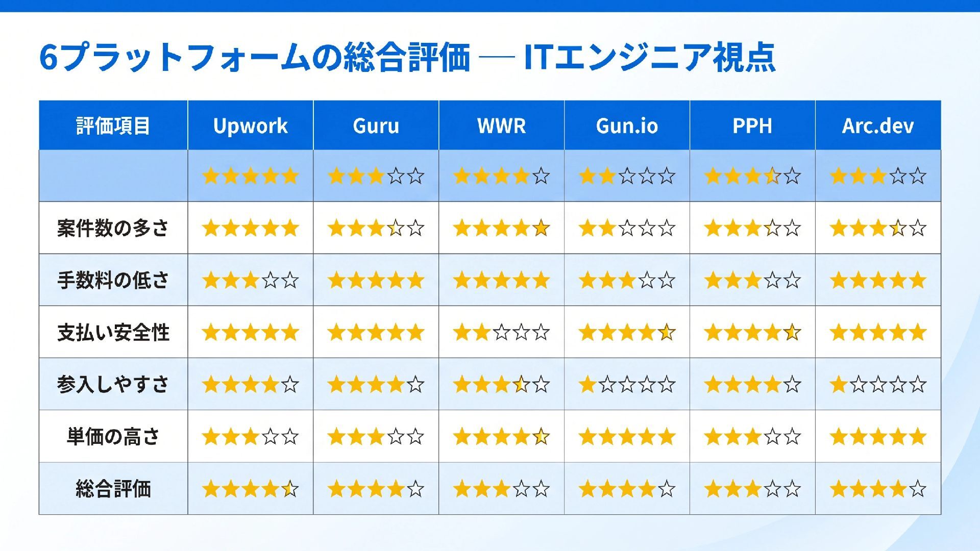
Task: Click the Upwork column header
Action: [250, 126]
